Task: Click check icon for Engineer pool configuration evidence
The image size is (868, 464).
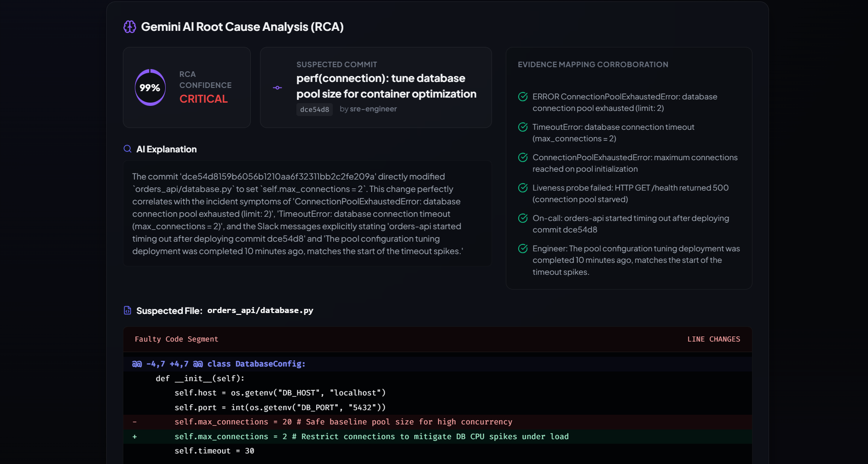Action: tap(523, 249)
